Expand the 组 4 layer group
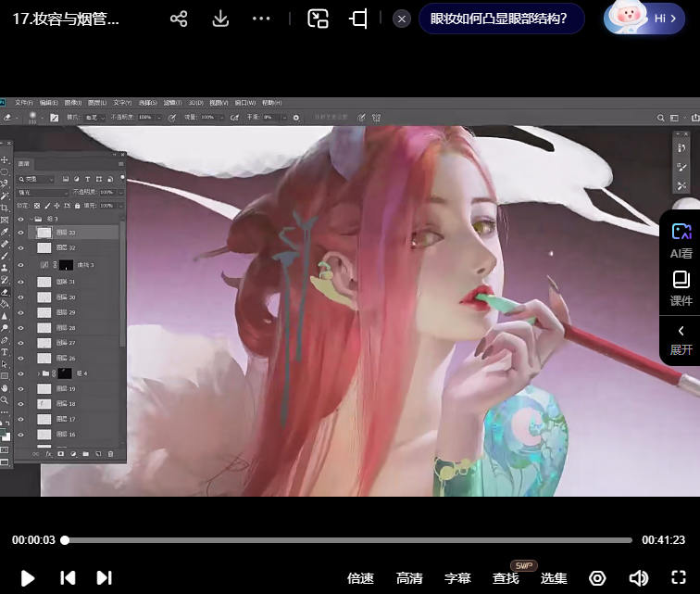This screenshot has height=594, width=700. coord(38,373)
